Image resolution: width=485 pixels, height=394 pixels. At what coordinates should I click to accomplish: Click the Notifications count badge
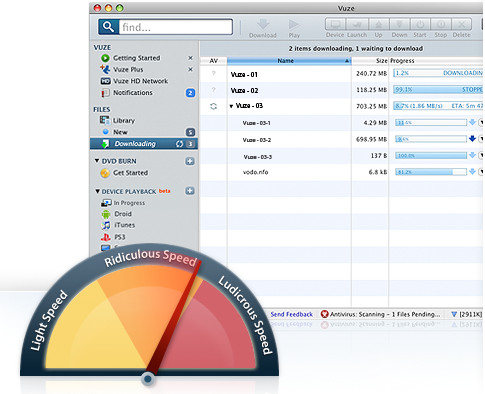point(190,93)
